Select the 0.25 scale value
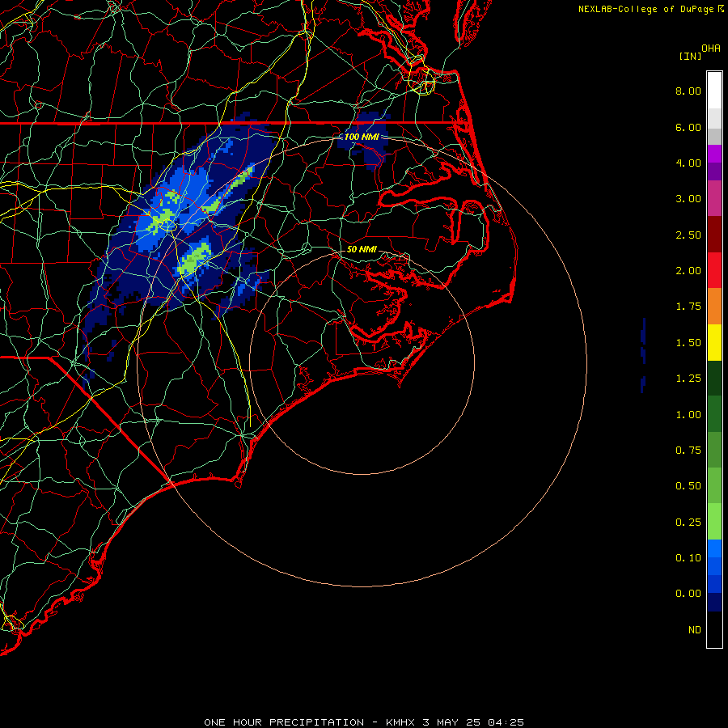 (x=688, y=523)
